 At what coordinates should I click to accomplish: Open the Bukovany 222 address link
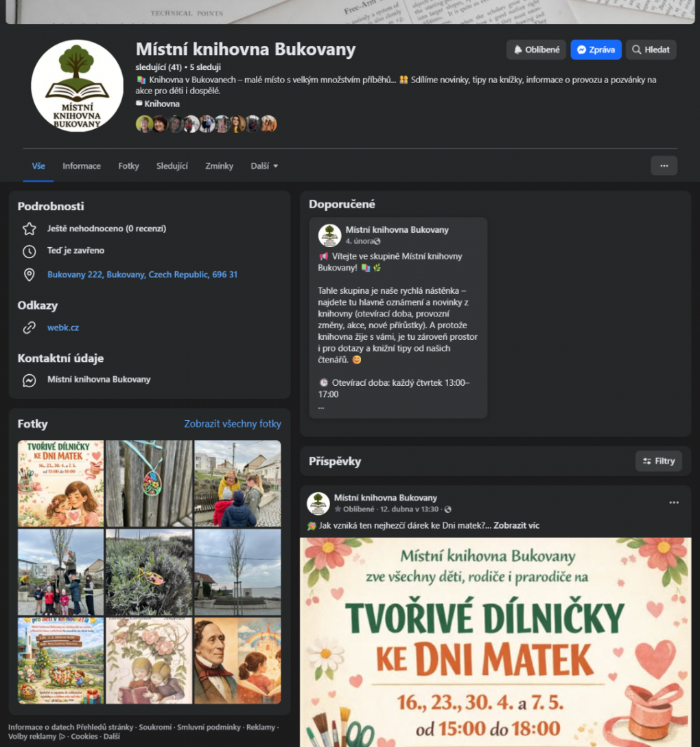pyautogui.click(x=142, y=275)
